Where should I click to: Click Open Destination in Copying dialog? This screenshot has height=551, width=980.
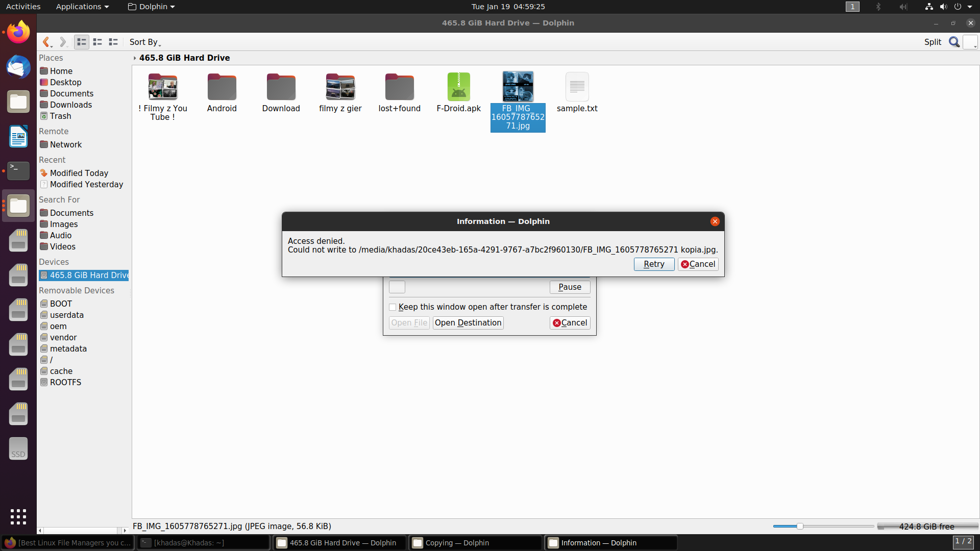(468, 322)
